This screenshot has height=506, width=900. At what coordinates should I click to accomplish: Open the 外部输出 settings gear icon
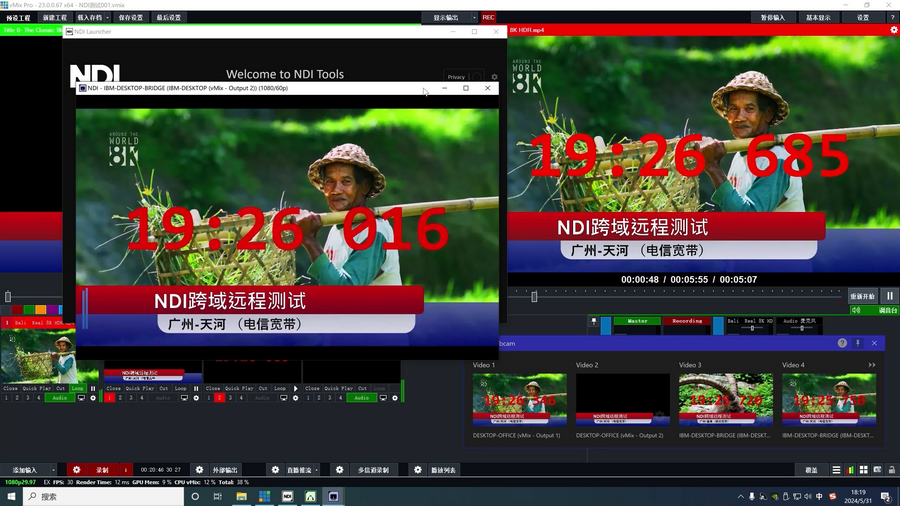pos(198,469)
